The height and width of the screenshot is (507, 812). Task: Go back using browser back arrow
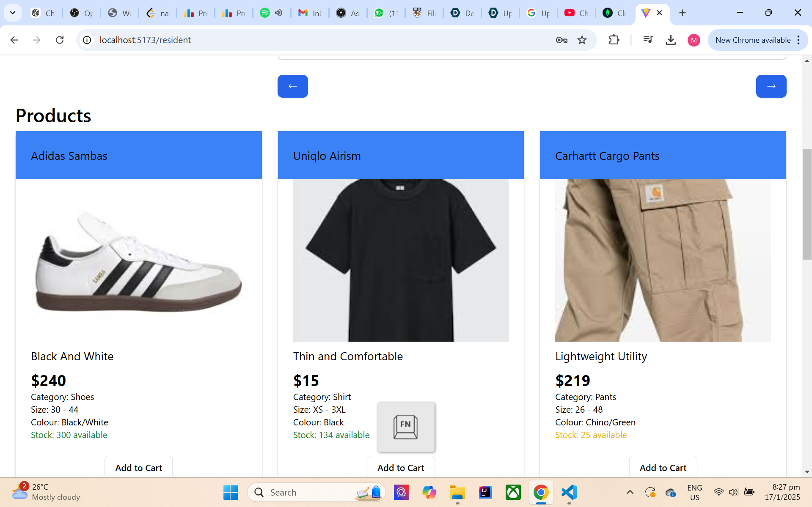14,40
